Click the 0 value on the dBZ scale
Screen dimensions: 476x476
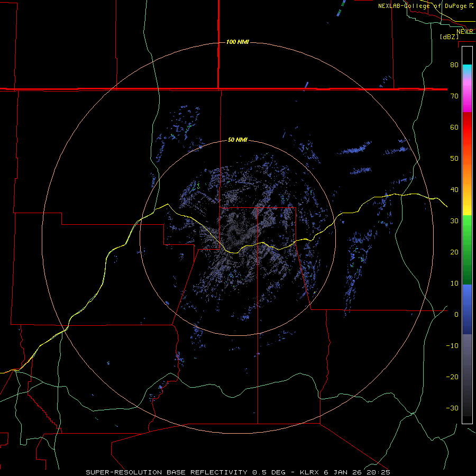456,315
